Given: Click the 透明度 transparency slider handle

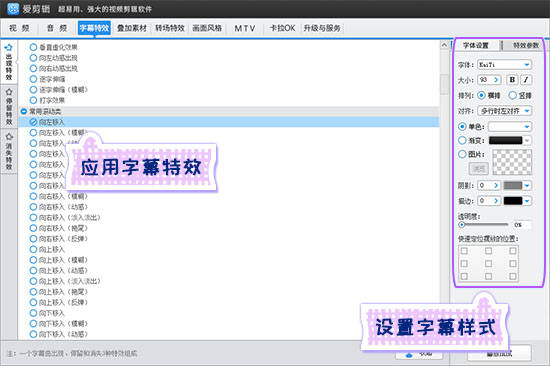Looking at the screenshot, I should [462, 225].
